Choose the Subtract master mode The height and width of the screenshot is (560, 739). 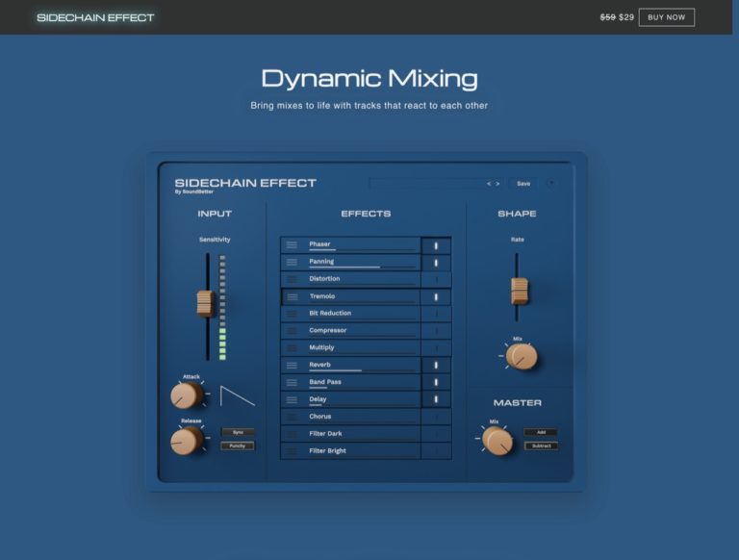click(x=540, y=445)
